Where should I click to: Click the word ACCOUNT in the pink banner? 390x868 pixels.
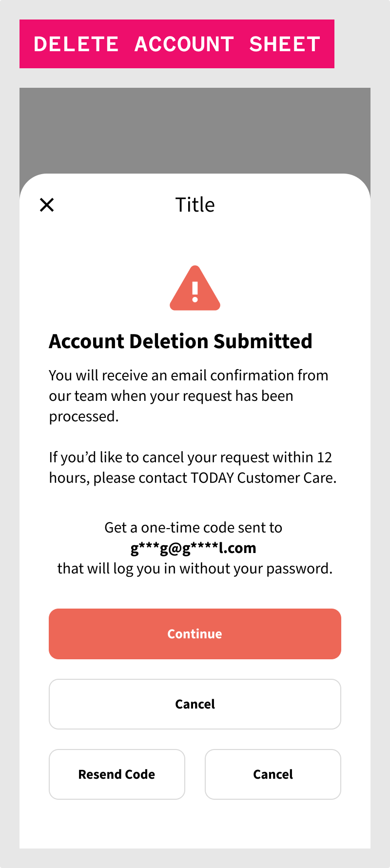pyautogui.click(x=184, y=44)
